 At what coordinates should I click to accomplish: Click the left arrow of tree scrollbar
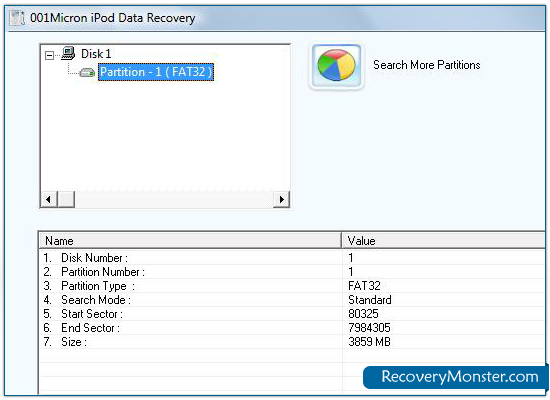pyautogui.click(x=48, y=199)
